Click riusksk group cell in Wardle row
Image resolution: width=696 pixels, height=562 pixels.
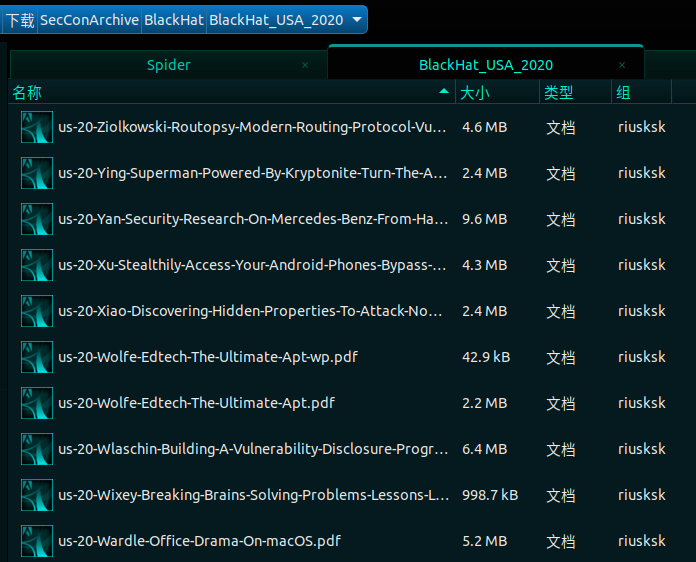pyautogui.click(x=641, y=541)
